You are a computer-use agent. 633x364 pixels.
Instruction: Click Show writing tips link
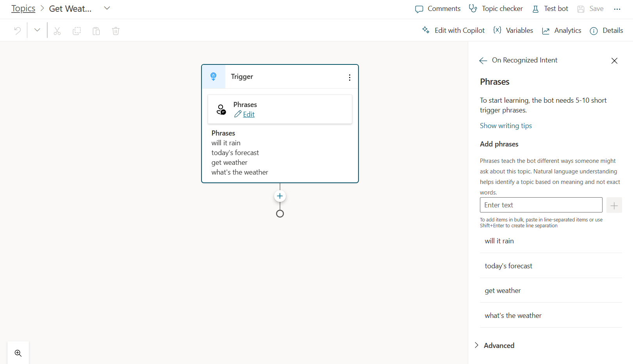pos(506,126)
